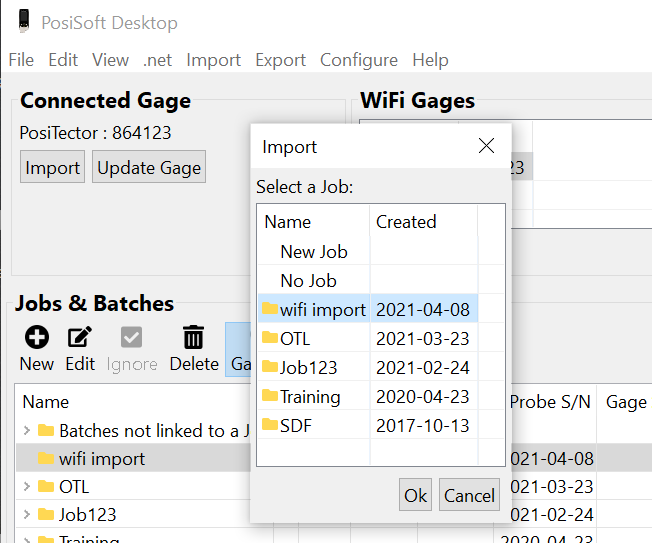Select wifi import in Jobs tree

101,459
